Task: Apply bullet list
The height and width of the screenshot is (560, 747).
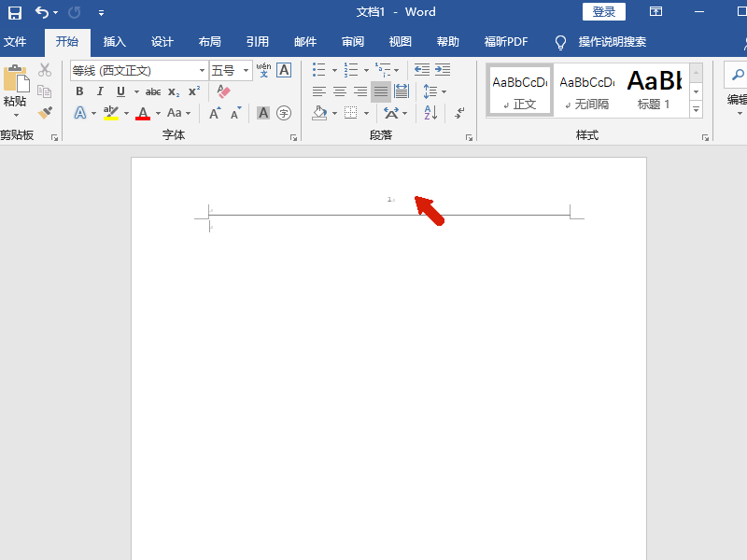Action: 318,69
